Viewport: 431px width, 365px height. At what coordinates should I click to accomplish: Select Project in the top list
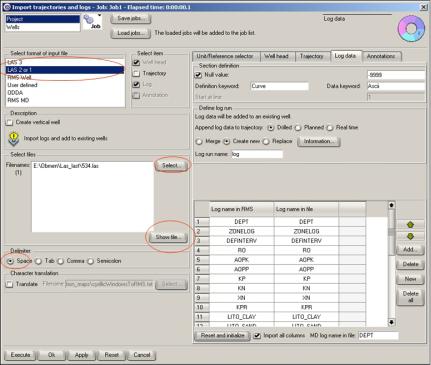(x=43, y=19)
